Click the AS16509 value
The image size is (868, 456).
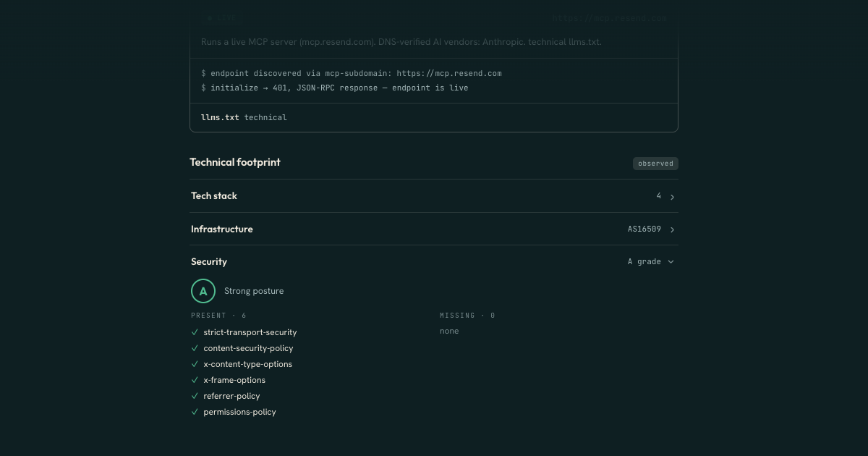(x=644, y=229)
